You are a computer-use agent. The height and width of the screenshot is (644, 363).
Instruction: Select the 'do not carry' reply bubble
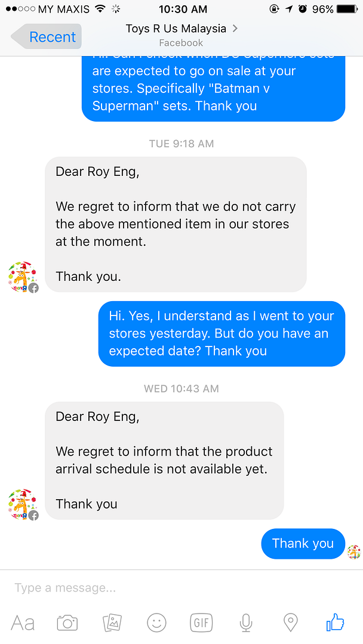coord(176,224)
